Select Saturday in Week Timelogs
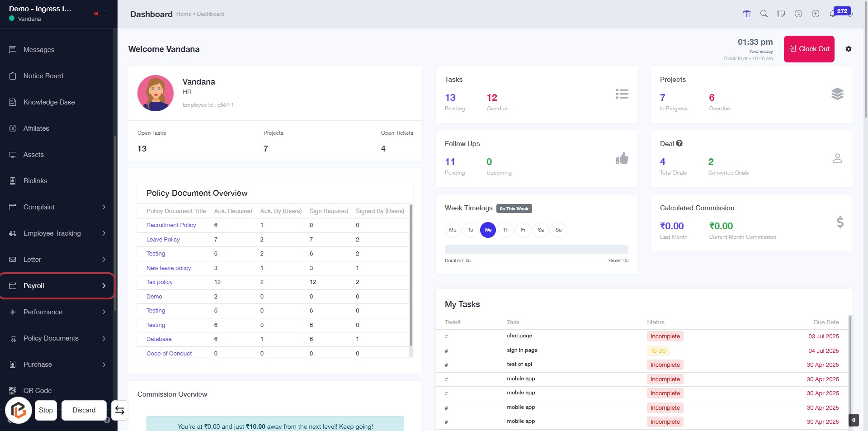 coord(541,230)
